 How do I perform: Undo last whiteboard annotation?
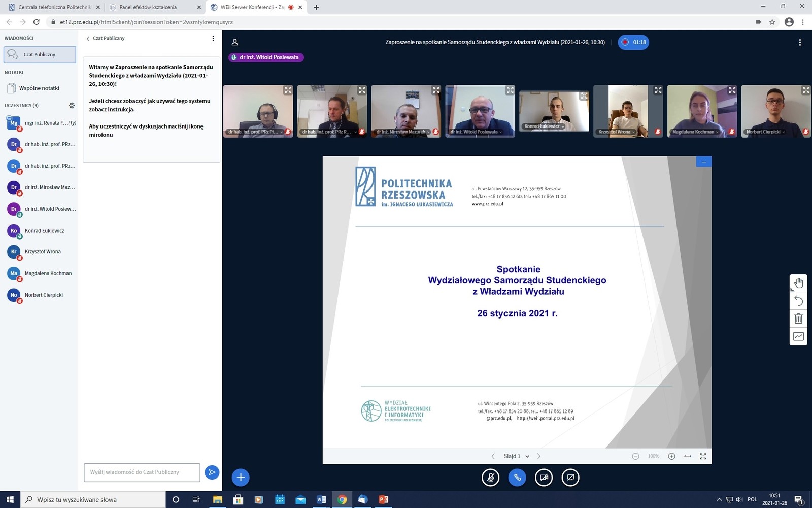798,301
